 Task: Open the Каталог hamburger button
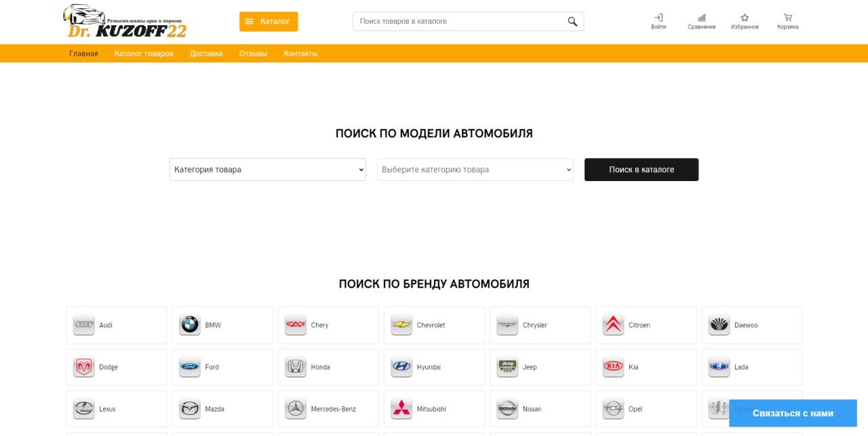coord(269,22)
